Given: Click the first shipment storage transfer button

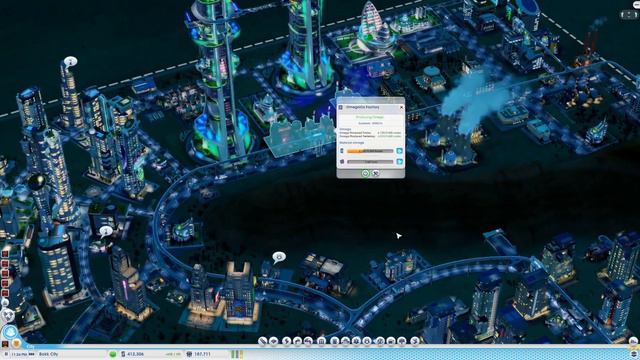Looking at the screenshot, I should [400, 151].
